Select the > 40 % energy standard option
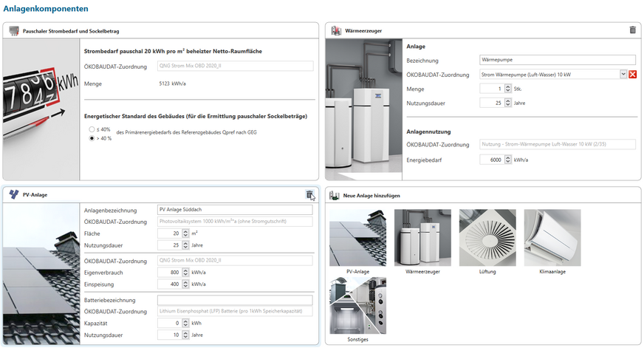 [92, 138]
